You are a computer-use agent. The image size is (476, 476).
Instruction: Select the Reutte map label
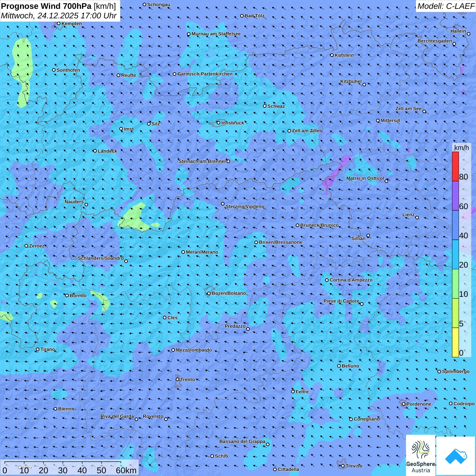pos(129,75)
